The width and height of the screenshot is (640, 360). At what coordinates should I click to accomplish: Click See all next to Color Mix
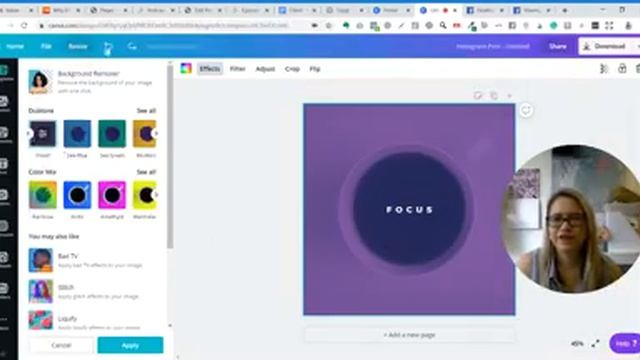tap(146, 172)
